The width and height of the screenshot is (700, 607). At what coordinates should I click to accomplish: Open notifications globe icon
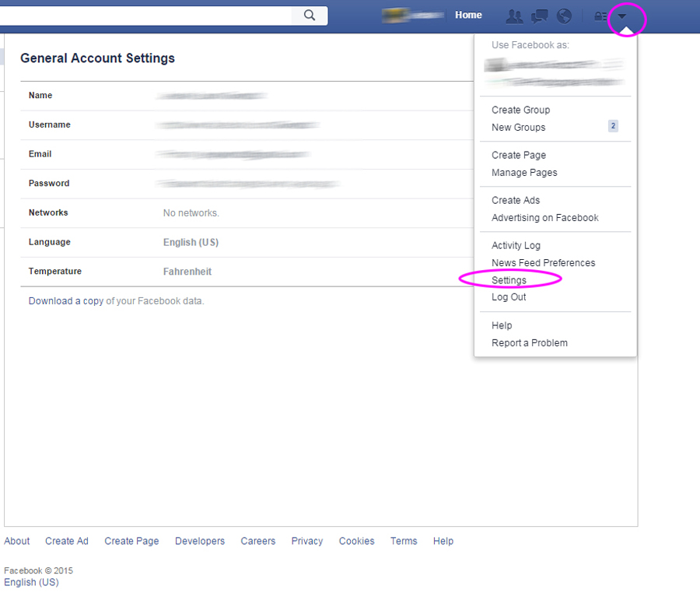coord(564,16)
